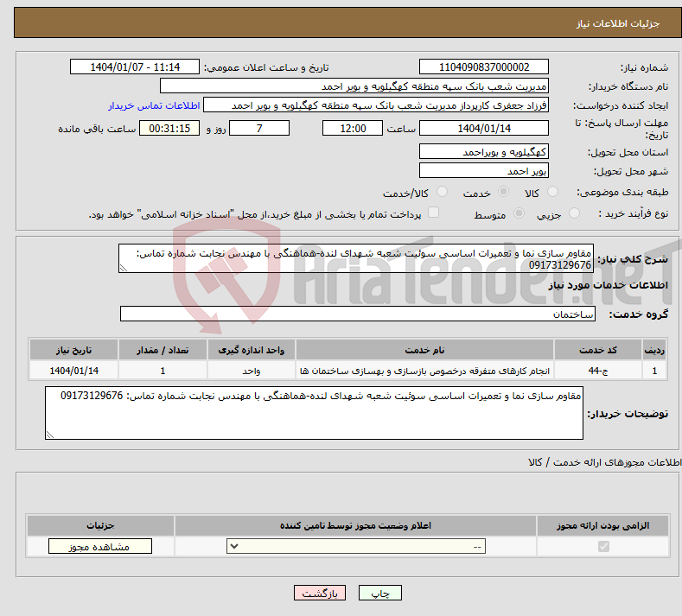Open the buyer contact information link

coord(154,105)
